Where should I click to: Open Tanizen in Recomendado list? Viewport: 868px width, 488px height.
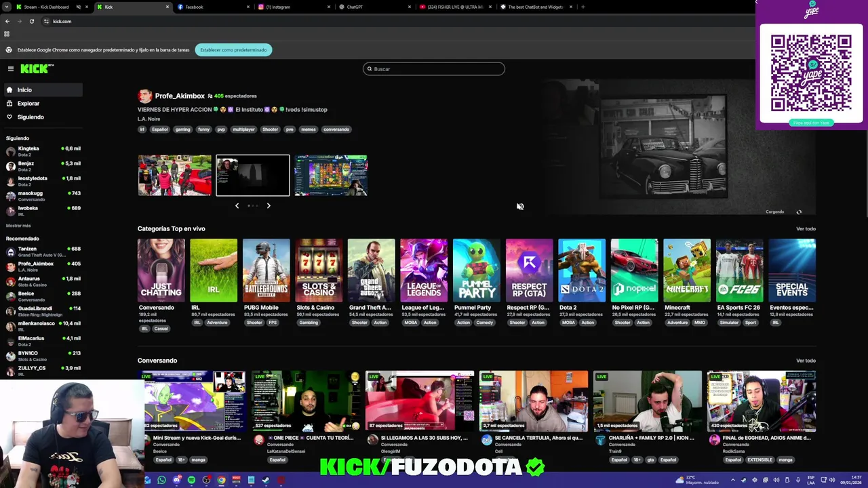[x=43, y=251]
